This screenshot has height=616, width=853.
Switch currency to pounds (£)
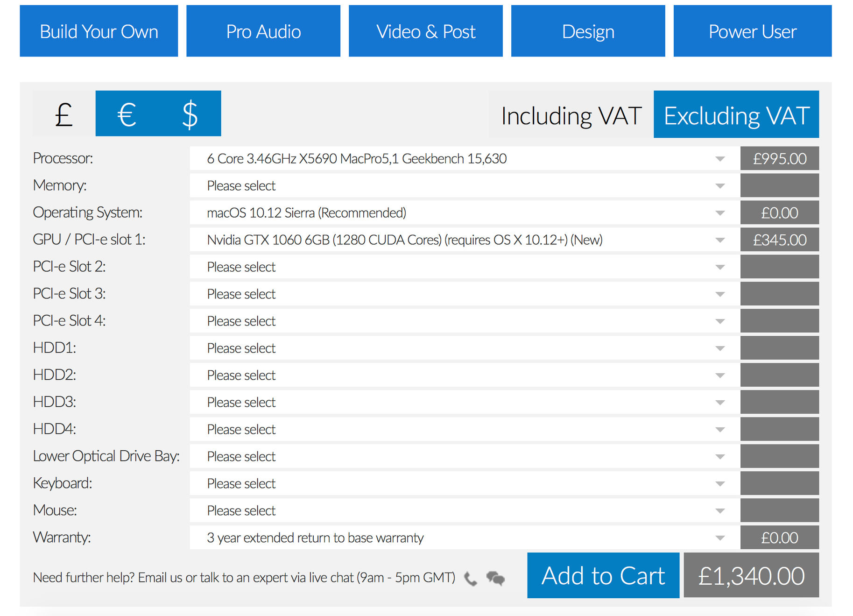click(x=64, y=114)
